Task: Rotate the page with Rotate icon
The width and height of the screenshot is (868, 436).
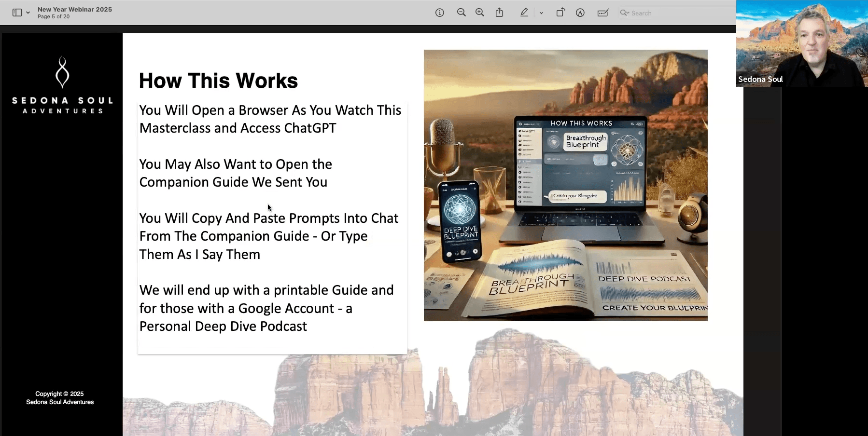Action: [x=560, y=13]
